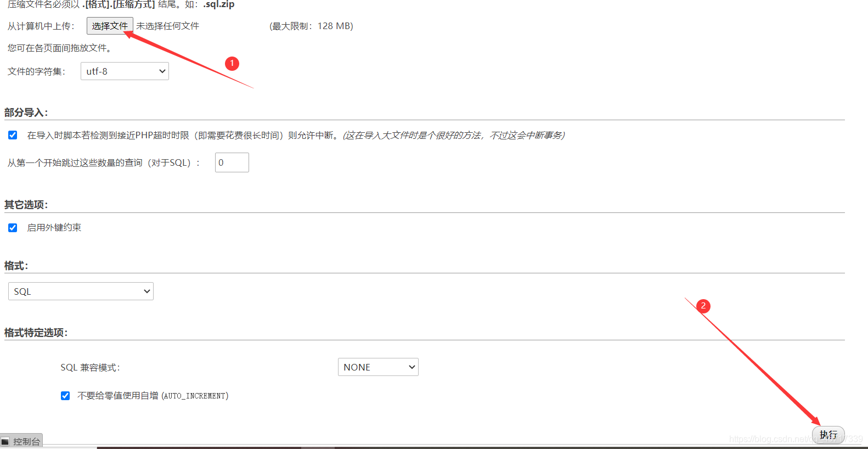Image resolution: width=868 pixels, height=449 pixels.
Task: Click the SQL 兼容模式 label
Action: tap(91, 367)
